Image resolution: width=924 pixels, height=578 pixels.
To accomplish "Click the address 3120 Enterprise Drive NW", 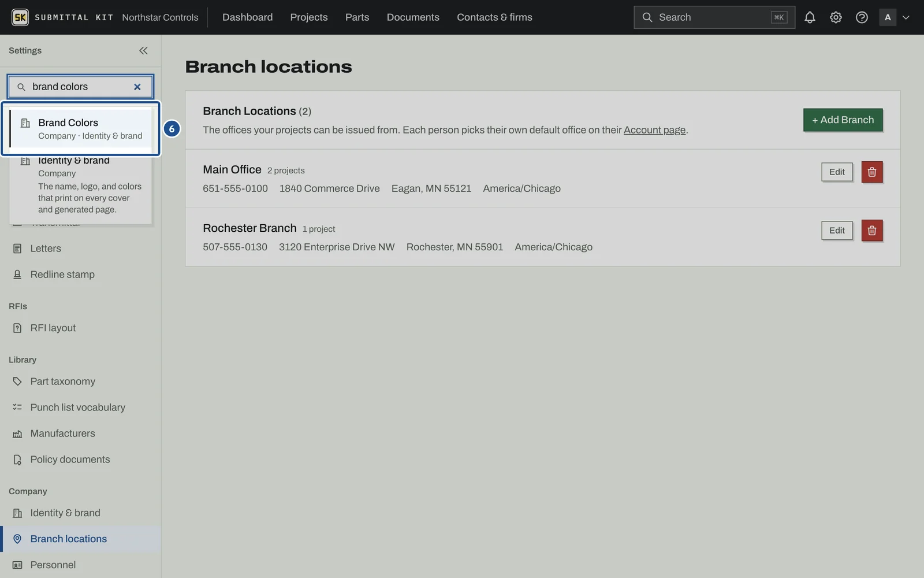I will point(337,247).
